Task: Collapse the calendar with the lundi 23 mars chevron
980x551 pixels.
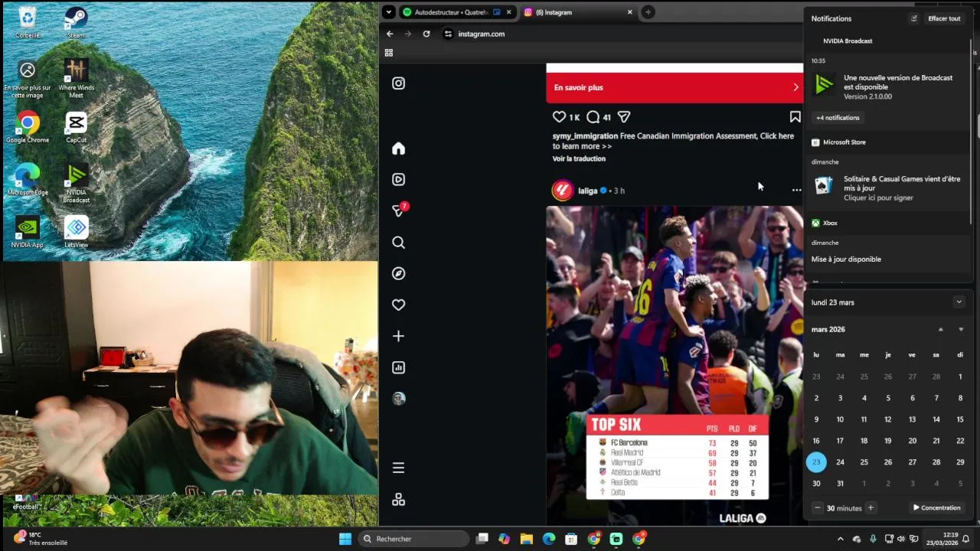Action: tap(959, 302)
